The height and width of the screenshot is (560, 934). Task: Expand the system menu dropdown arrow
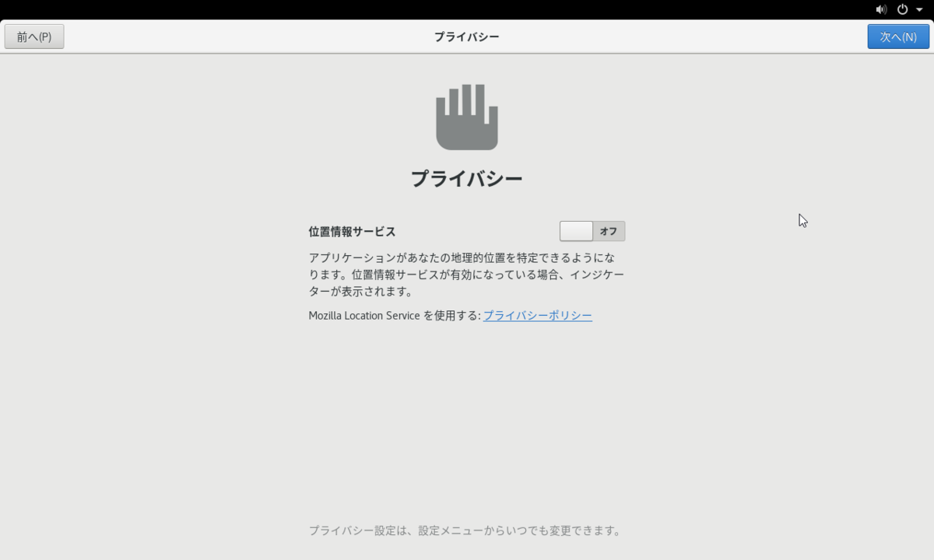coord(919,9)
